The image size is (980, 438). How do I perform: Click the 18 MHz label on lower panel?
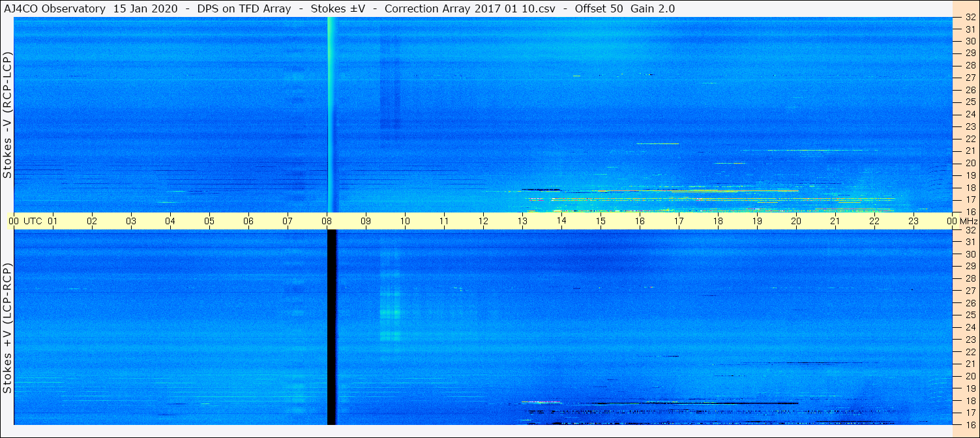pos(970,401)
